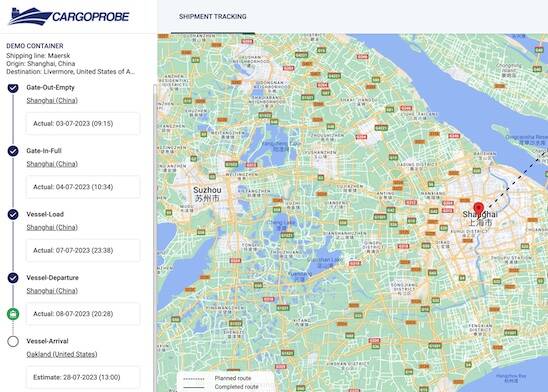Click the Actual: 08-07-2023 (20:28) box
Viewport: 548px width, 392px height.
[x=83, y=314]
